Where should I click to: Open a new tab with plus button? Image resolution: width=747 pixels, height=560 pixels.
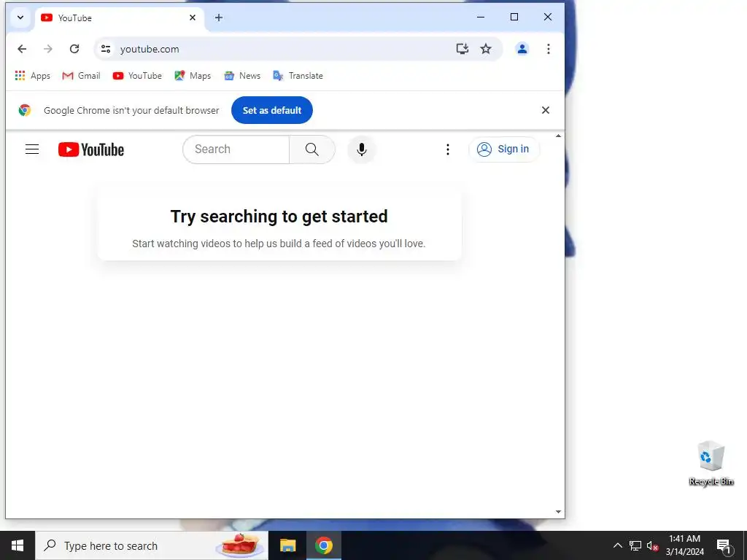(219, 17)
